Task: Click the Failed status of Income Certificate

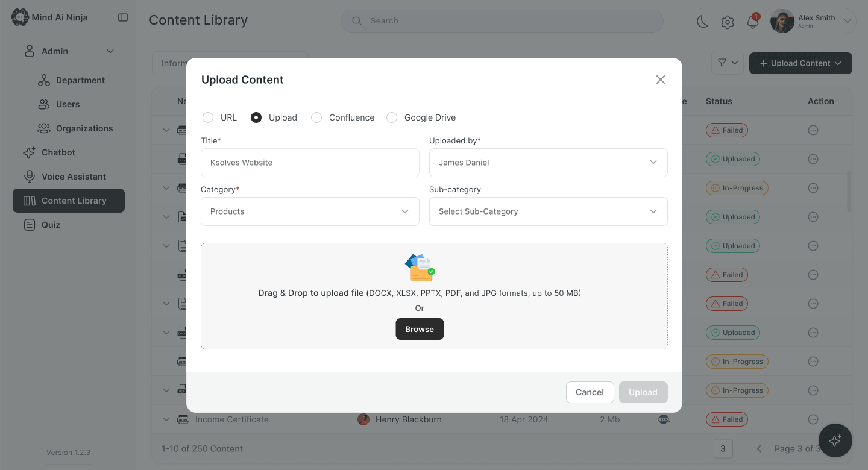Action: point(727,419)
